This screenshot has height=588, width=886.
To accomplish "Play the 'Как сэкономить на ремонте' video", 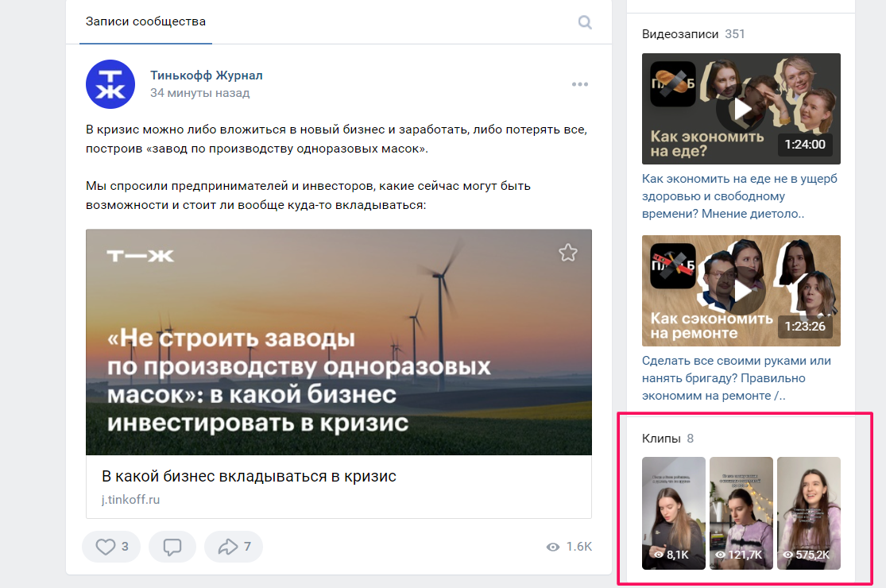I will click(x=741, y=290).
